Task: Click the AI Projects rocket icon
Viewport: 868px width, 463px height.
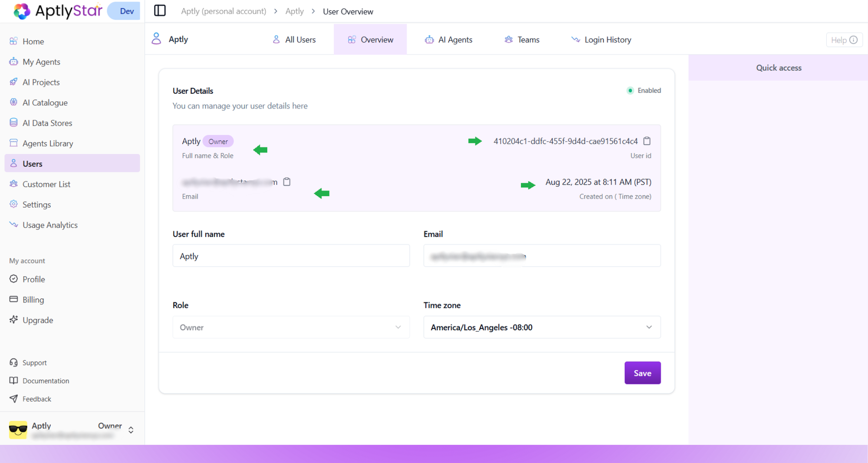Action: (13, 82)
